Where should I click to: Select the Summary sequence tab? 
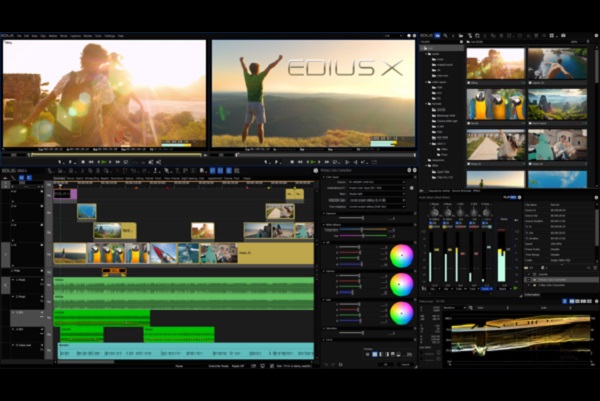[x=60, y=178]
